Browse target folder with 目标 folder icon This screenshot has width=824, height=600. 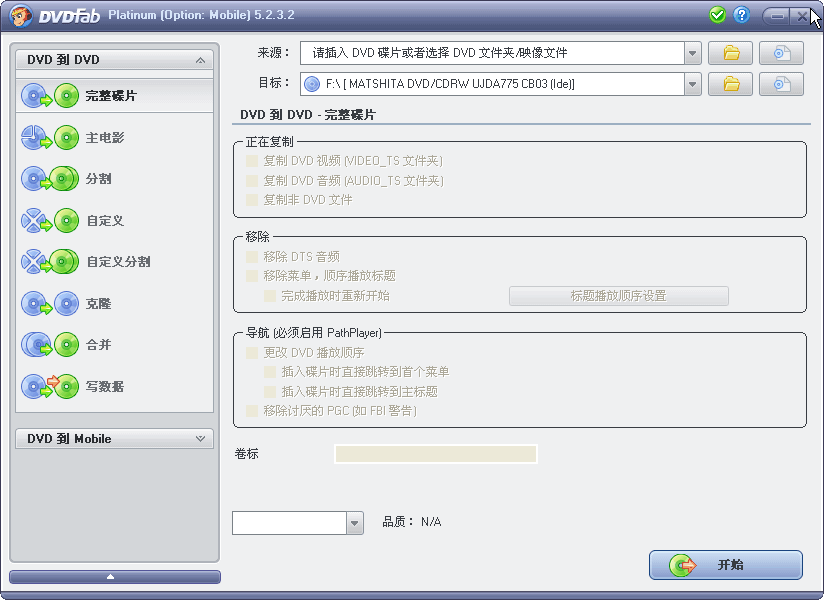(x=730, y=84)
